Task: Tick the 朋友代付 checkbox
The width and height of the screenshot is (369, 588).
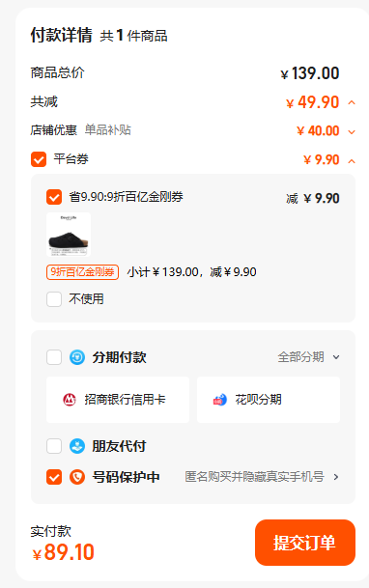Action: tap(54, 446)
